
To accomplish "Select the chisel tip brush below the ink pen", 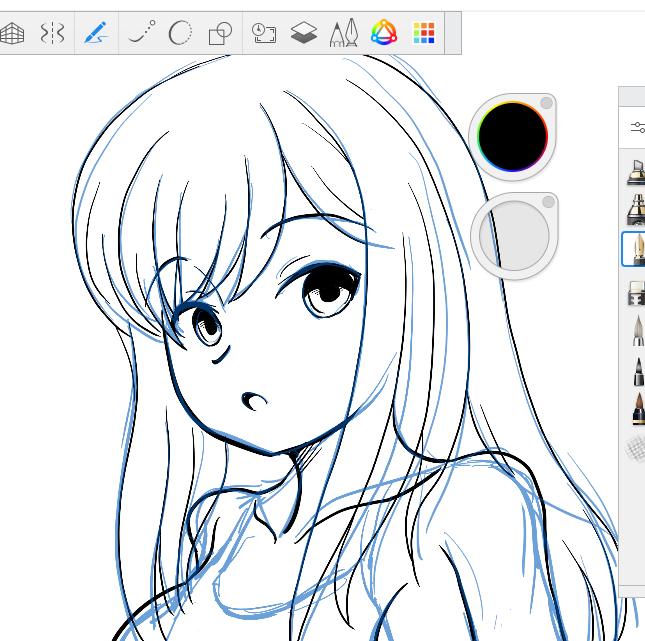I will [x=636, y=293].
